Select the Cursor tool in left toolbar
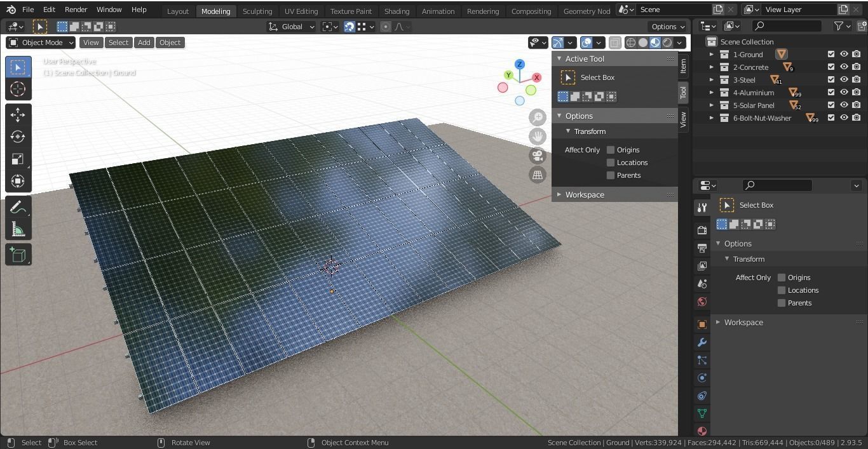The width and height of the screenshot is (868, 449). point(18,89)
